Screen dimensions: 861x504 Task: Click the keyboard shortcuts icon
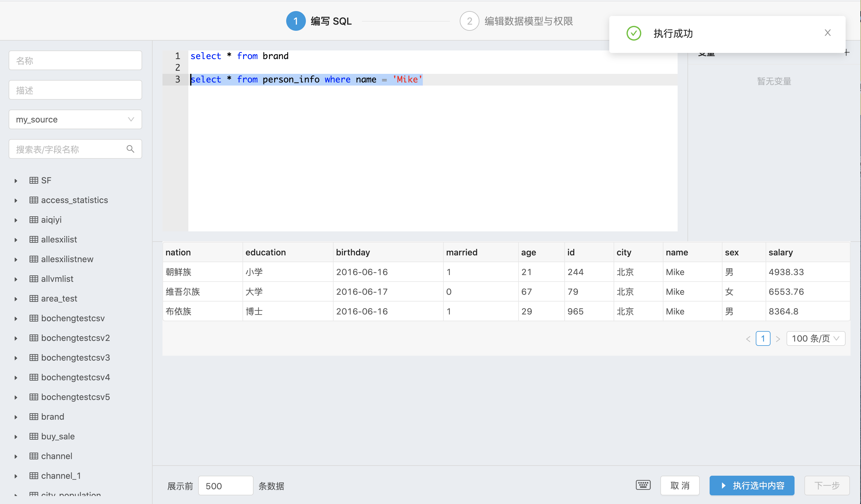click(x=643, y=485)
